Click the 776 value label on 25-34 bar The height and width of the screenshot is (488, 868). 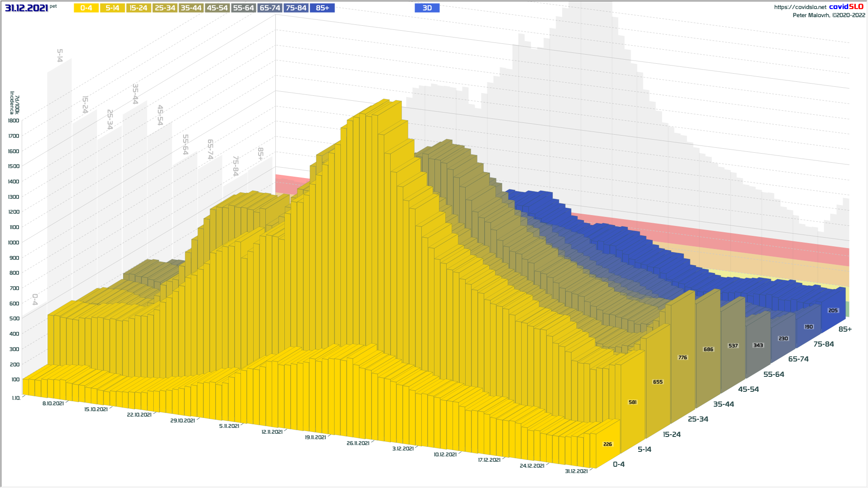[683, 357]
